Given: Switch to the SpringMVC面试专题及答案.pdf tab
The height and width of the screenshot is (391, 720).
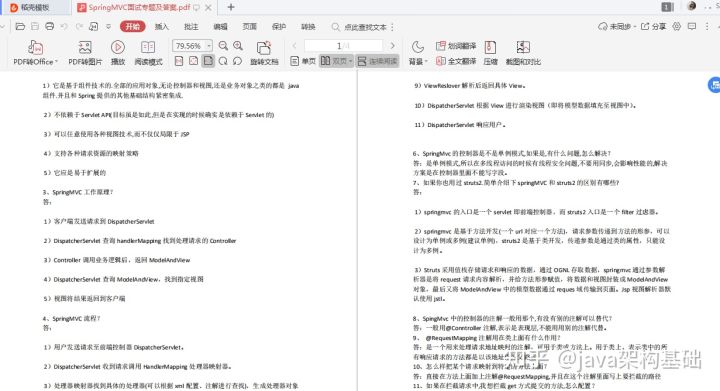Looking at the screenshot, I should (x=139, y=7).
